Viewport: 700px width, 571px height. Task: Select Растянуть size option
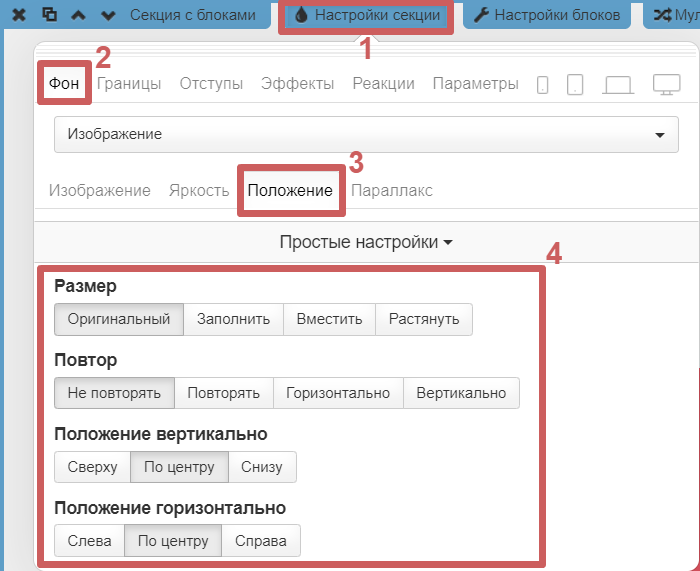pos(424,319)
